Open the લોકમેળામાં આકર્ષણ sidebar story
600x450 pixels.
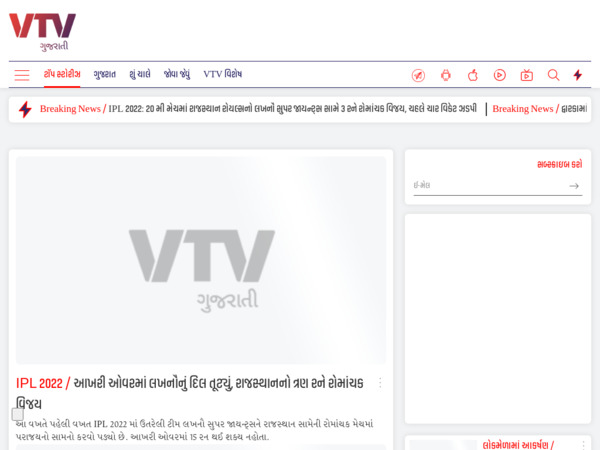518,445
